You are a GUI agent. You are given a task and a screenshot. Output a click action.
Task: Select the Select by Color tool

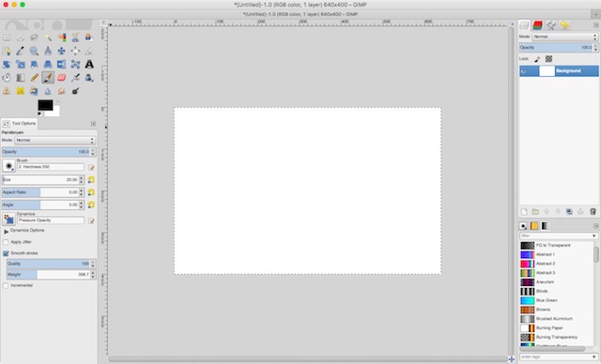[62, 38]
